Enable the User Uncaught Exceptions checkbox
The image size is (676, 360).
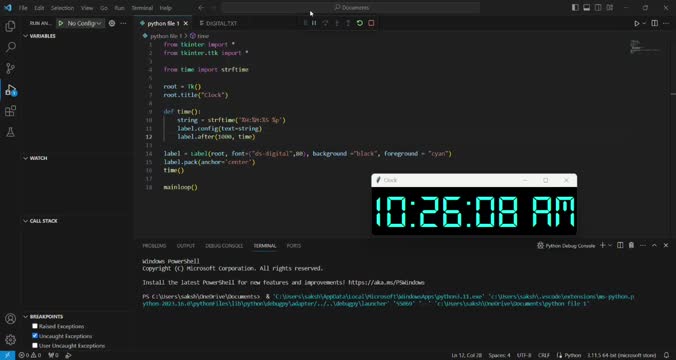35,345
